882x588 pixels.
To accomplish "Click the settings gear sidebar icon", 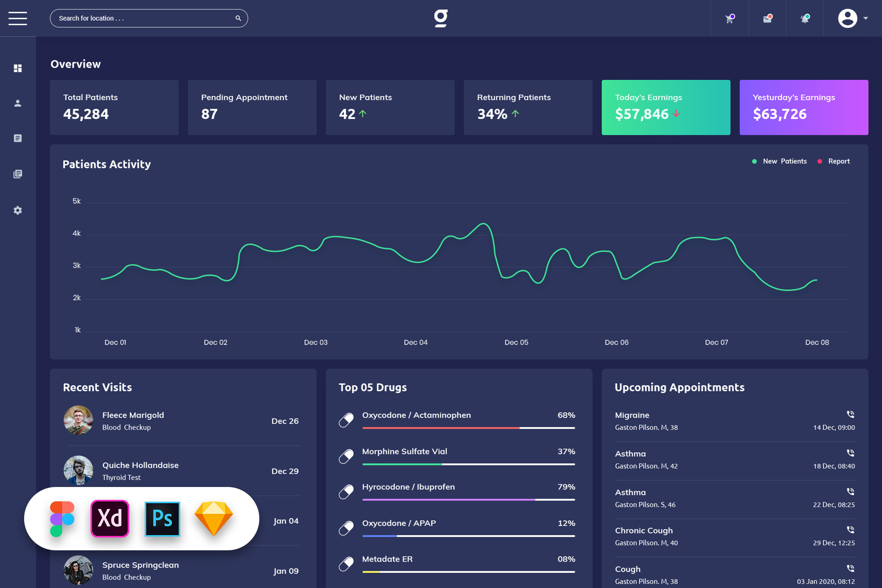I will 18,210.
